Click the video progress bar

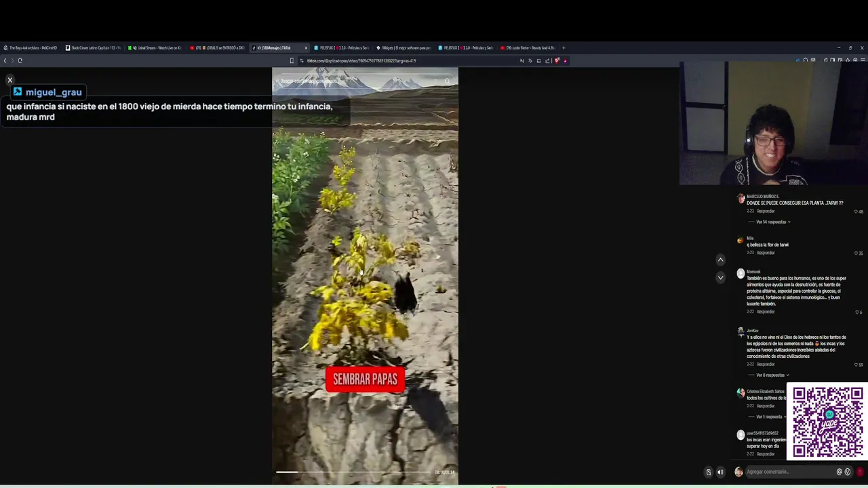tap(353, 472)
